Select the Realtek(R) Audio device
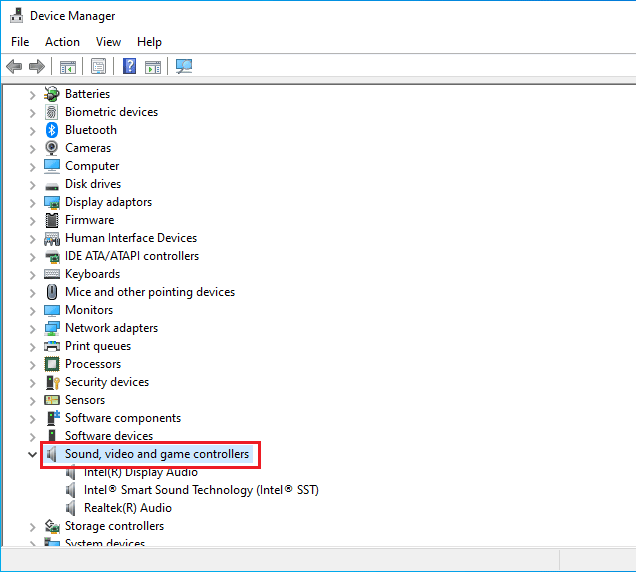Screen dimensions: 636x572 coord(128,508)
